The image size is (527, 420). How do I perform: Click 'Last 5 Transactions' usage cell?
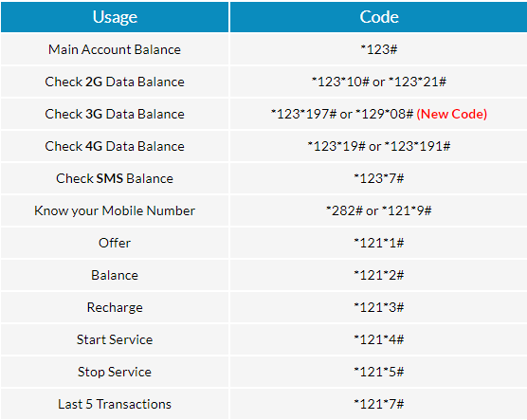(115, 404)
